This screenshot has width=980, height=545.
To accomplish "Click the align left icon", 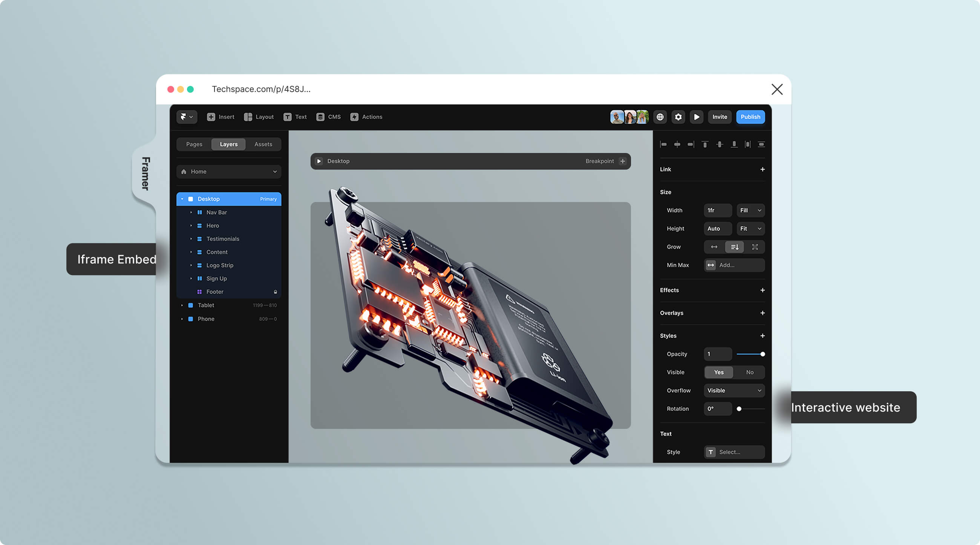I will coord(663,144).
